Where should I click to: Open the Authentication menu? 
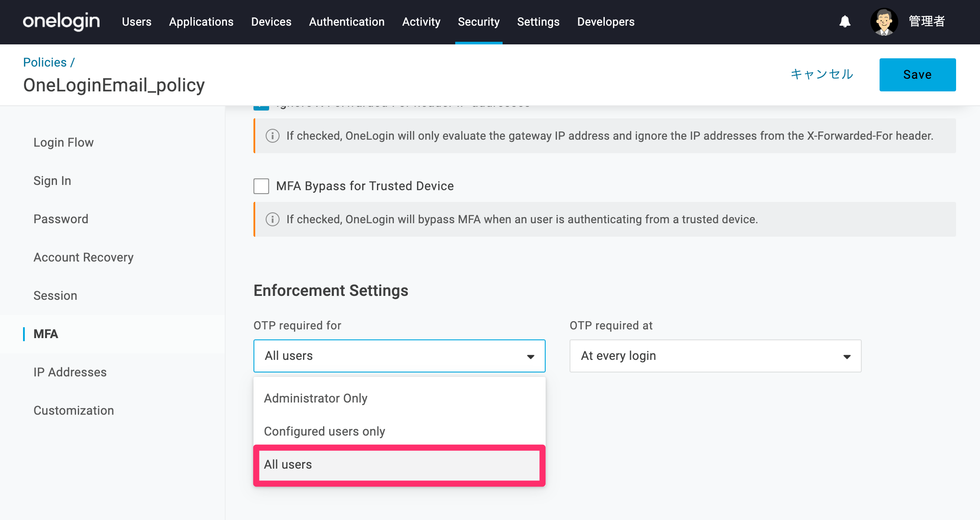347,22
